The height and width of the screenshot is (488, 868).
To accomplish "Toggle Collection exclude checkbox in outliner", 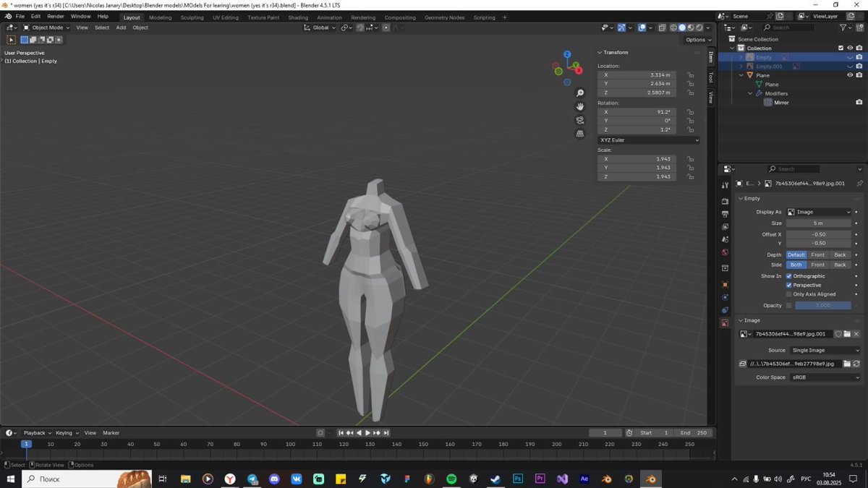I will (x=841, y=48).
